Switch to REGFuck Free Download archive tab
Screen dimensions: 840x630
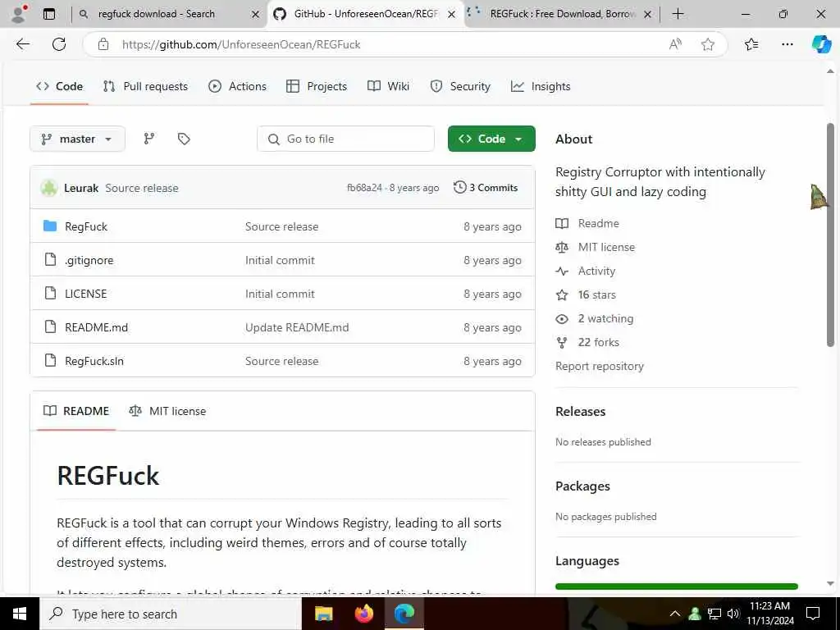[563, 14]
